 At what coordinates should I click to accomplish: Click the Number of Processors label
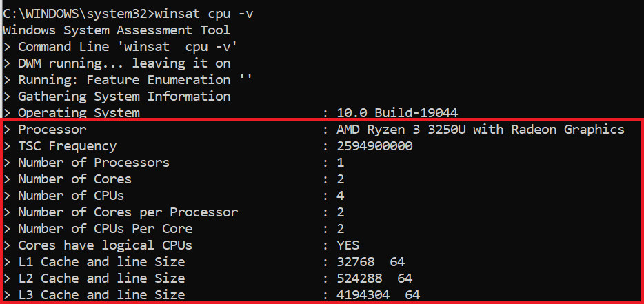click(94, 163)
